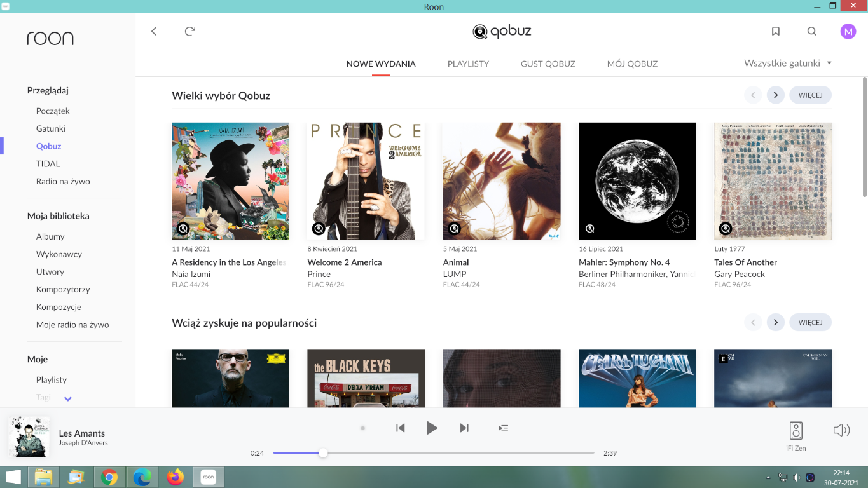Switch to the MÓJ QOBUZ tab
868x488 pixels.
pos(632,64)
